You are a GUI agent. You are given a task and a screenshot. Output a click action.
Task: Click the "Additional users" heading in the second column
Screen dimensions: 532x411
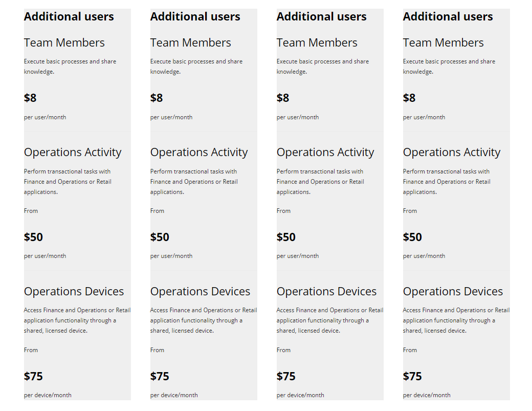[195, 16]
